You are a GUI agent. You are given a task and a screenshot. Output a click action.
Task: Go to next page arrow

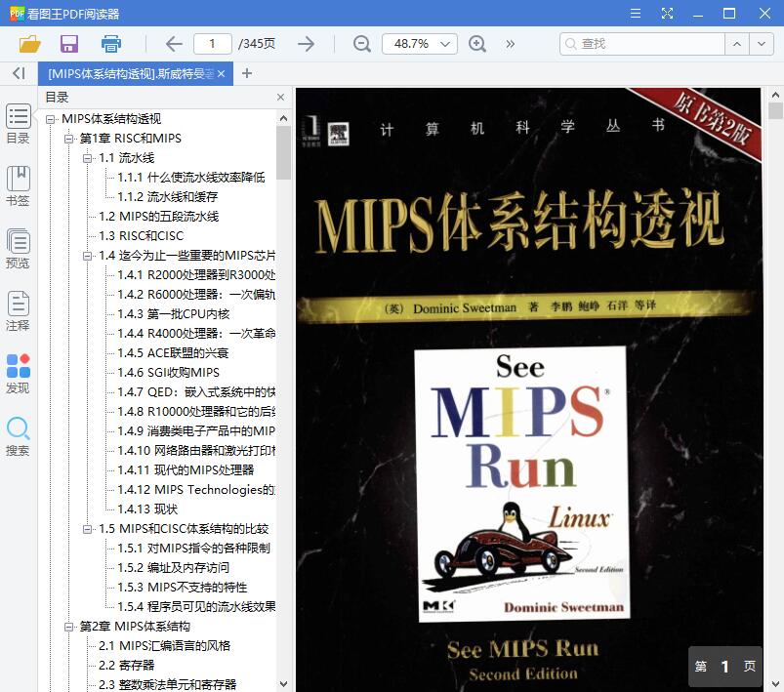pos(306,44)
